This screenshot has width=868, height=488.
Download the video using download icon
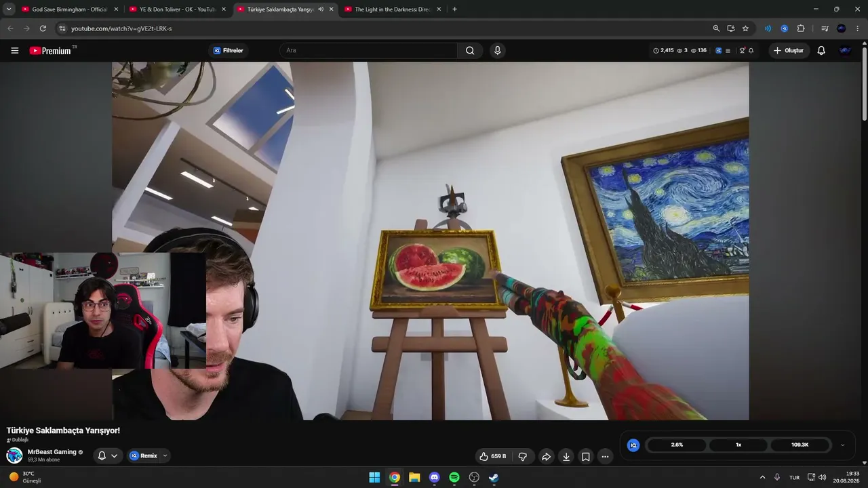click(566, 456)
